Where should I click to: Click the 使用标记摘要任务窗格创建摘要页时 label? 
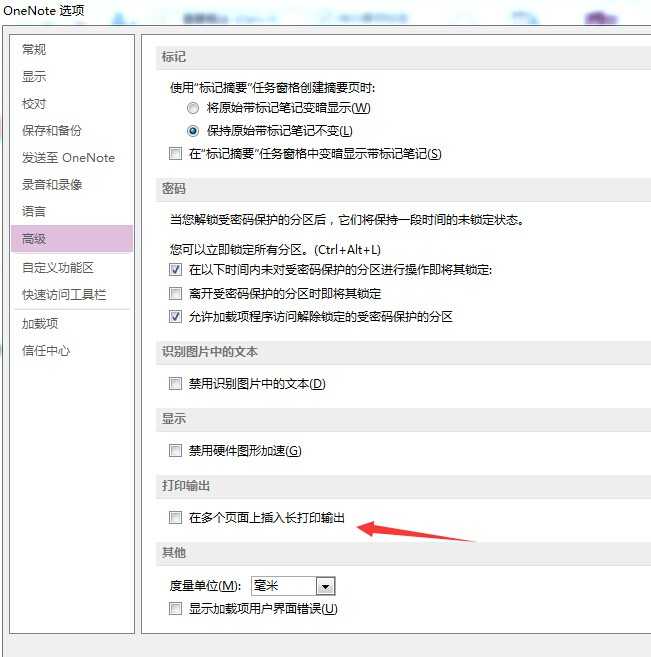click(273, 88)
